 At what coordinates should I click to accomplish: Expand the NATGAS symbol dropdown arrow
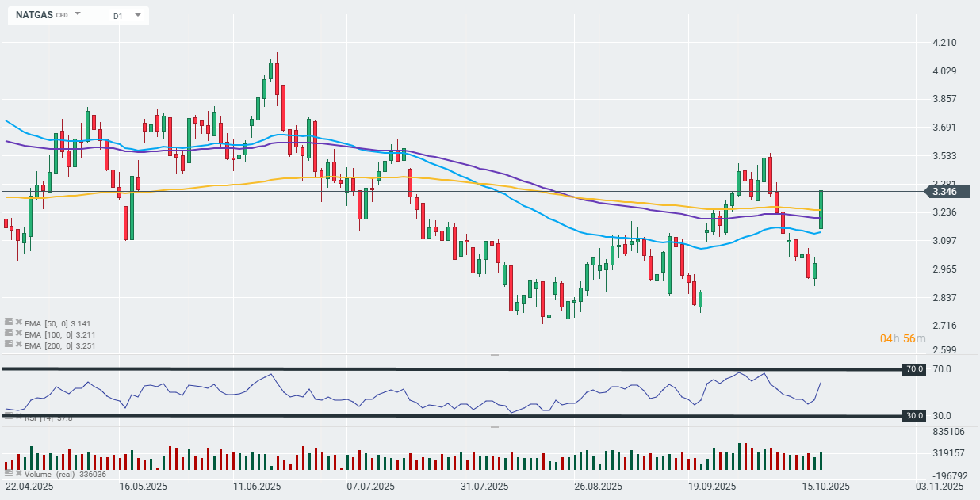78,15
